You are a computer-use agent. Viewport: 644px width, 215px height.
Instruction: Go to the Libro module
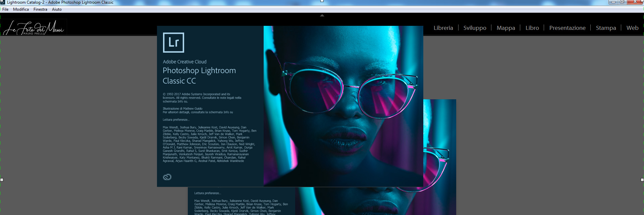coord(532,28)
